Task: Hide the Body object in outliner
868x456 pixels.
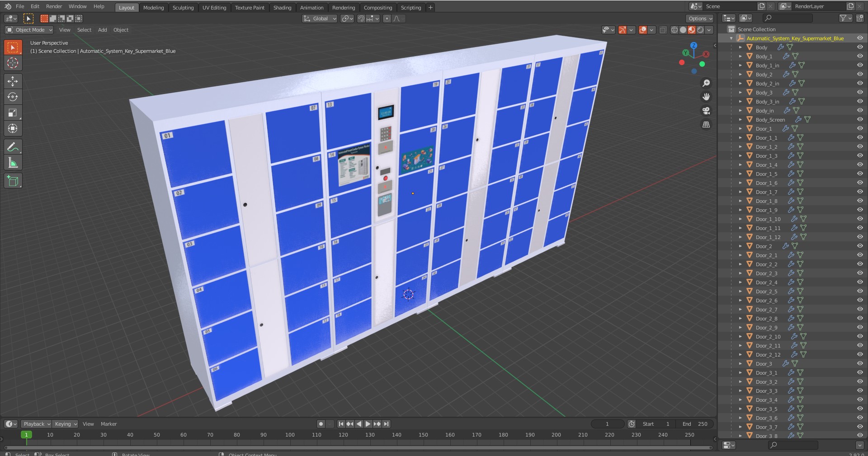Action: point(860,47)
